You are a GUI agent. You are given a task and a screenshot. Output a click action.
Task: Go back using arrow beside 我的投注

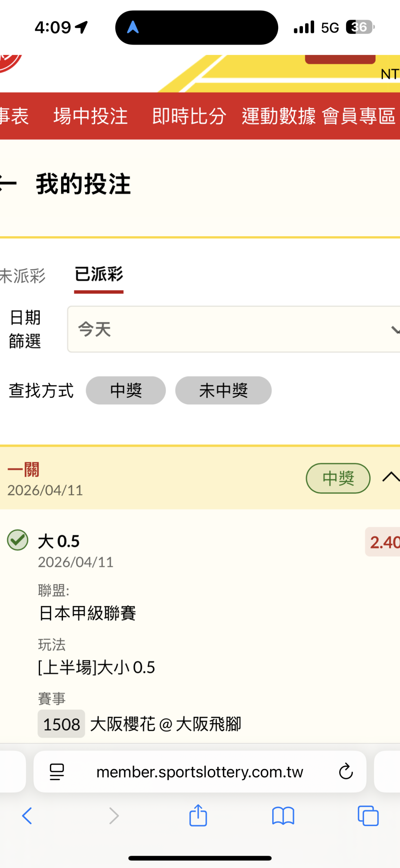tap(7, 184)
